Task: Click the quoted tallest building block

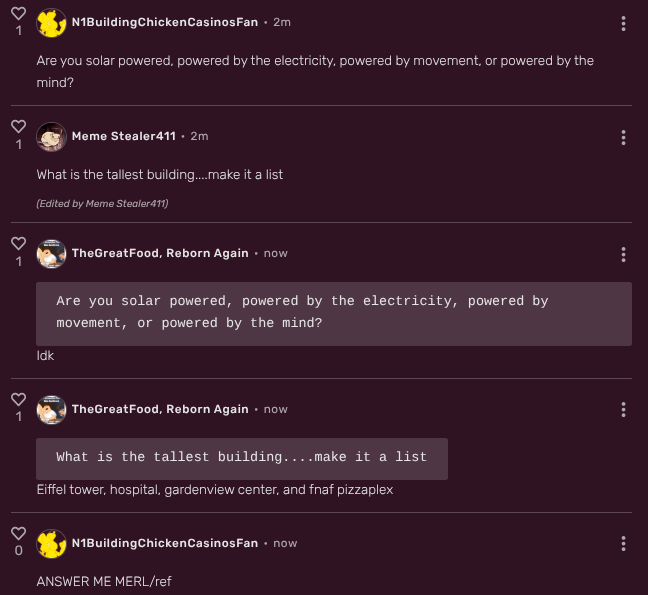Action: pos(242,457)
